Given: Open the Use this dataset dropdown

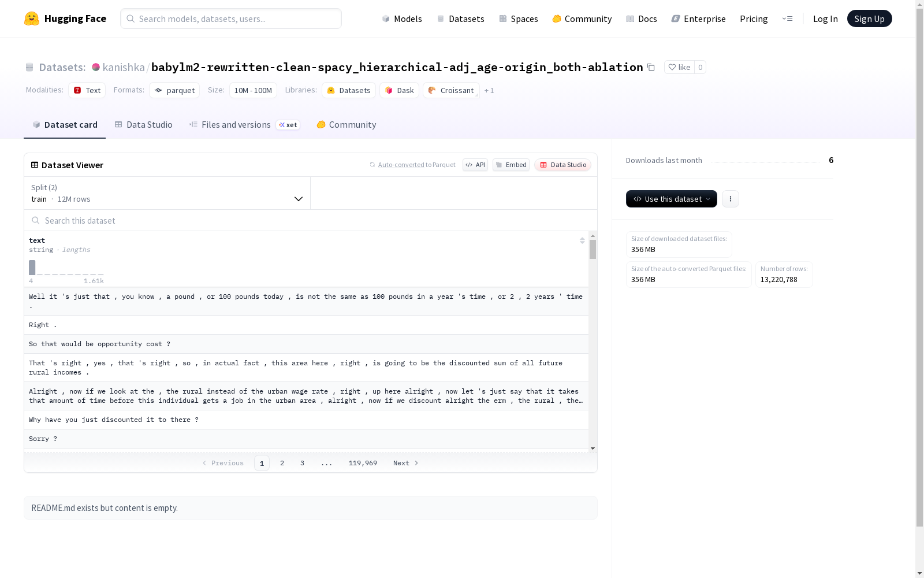Looking at the screenshot, I should (x=672, y=199).
